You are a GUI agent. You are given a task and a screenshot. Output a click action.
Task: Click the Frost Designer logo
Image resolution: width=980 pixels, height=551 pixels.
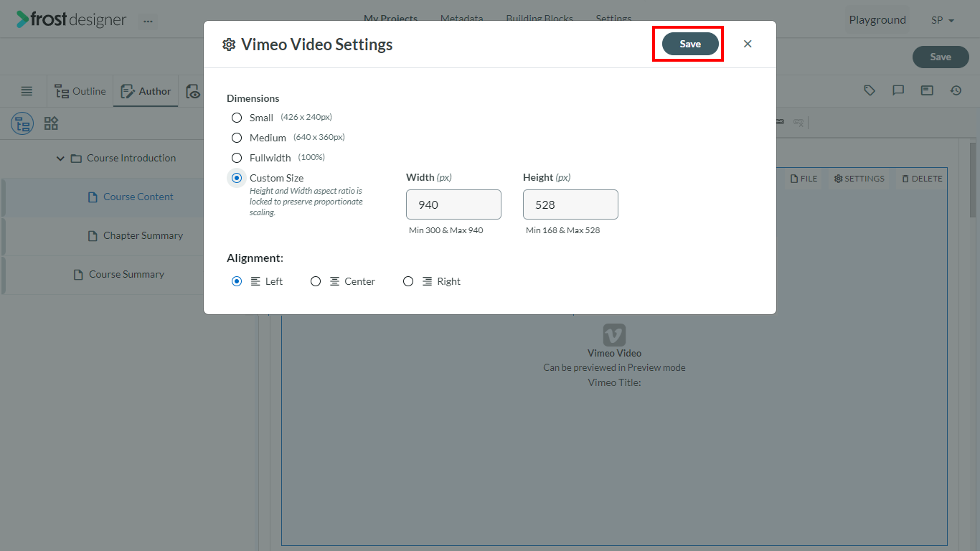(71, 19)
